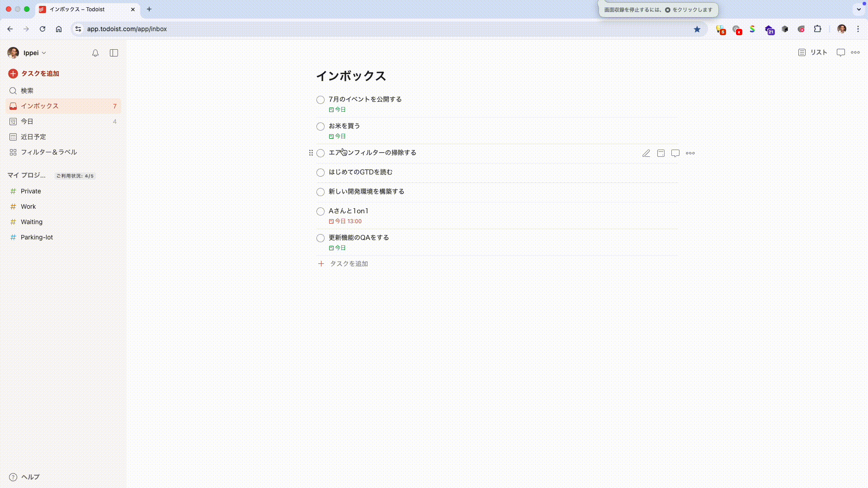Mark 7月のイベントを公開する as complete
868x488 pixels.
(x=320, y=100)
